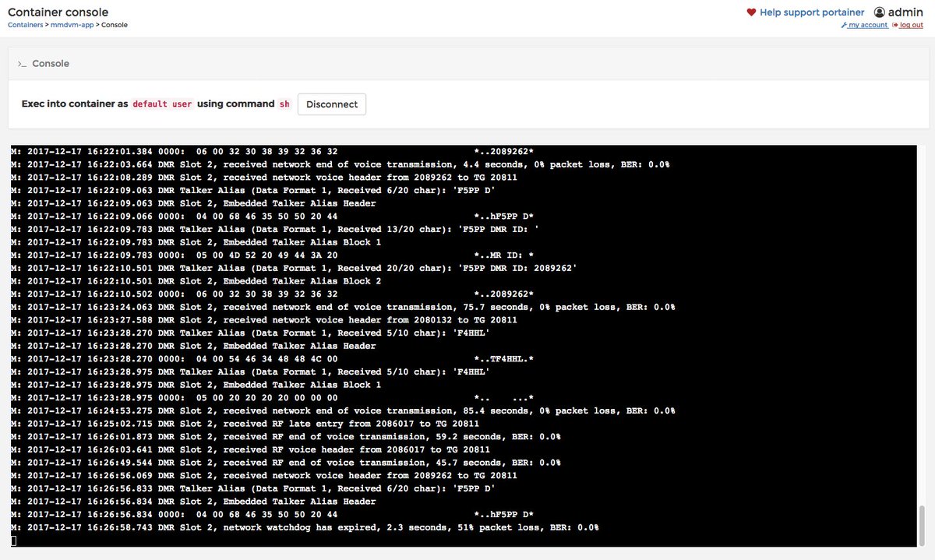Open Help support portainer link
This screenshot has height=560, width=935.
pos(812,12)
